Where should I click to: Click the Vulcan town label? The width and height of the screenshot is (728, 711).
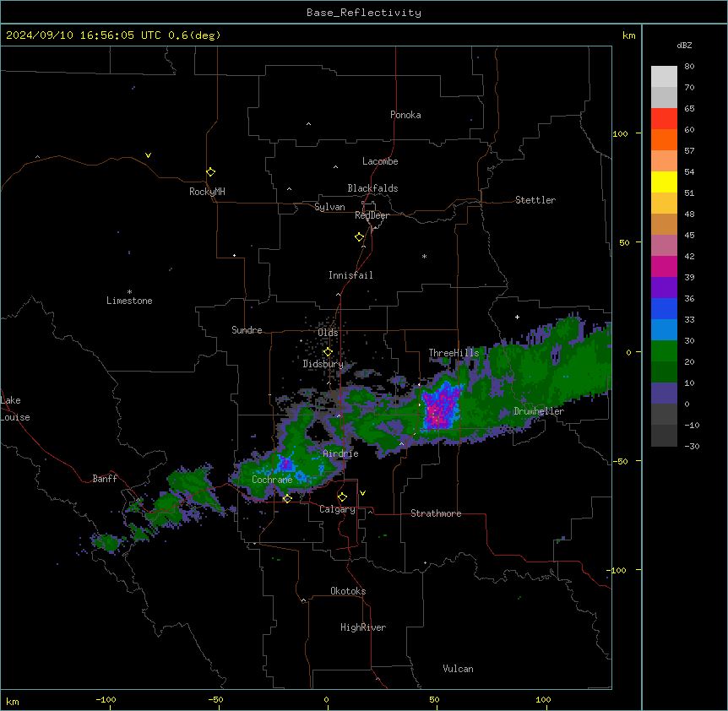(x=459, y=669)
